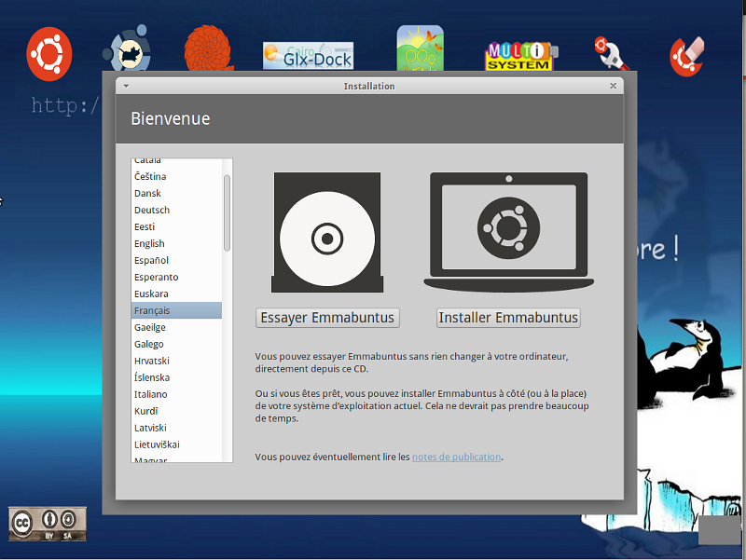Click the Creative Commons BY-SA badge
The image size is (746, 560).
[48, 524]
